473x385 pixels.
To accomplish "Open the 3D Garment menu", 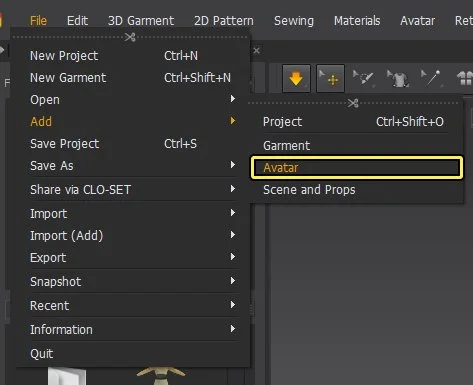I will [x=141, y=21].
